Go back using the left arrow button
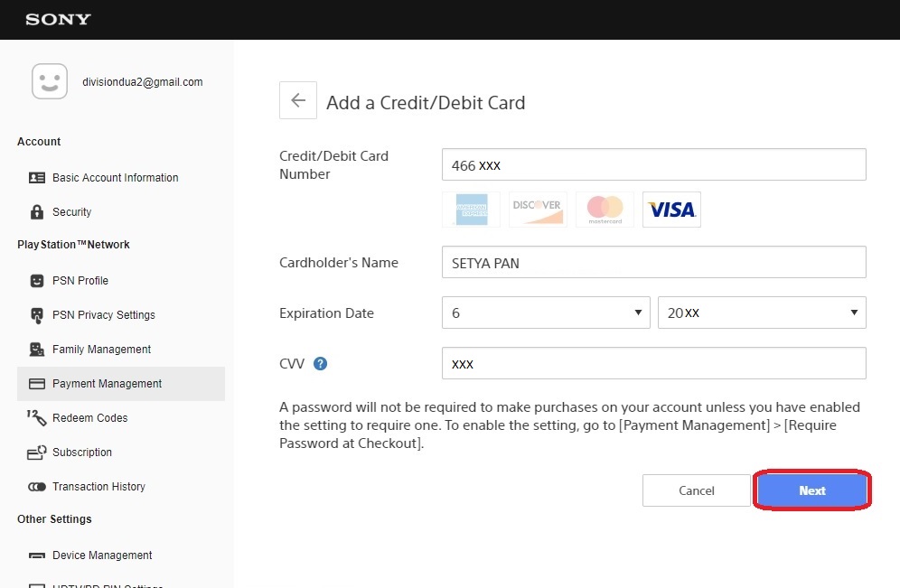 tap(298, 100)
